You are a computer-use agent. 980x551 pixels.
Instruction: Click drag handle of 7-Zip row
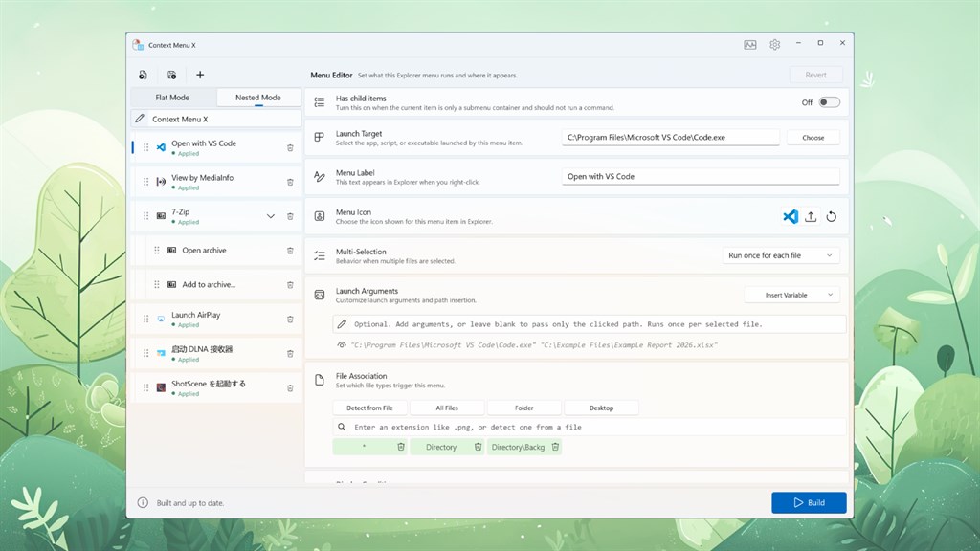[145, 216]
